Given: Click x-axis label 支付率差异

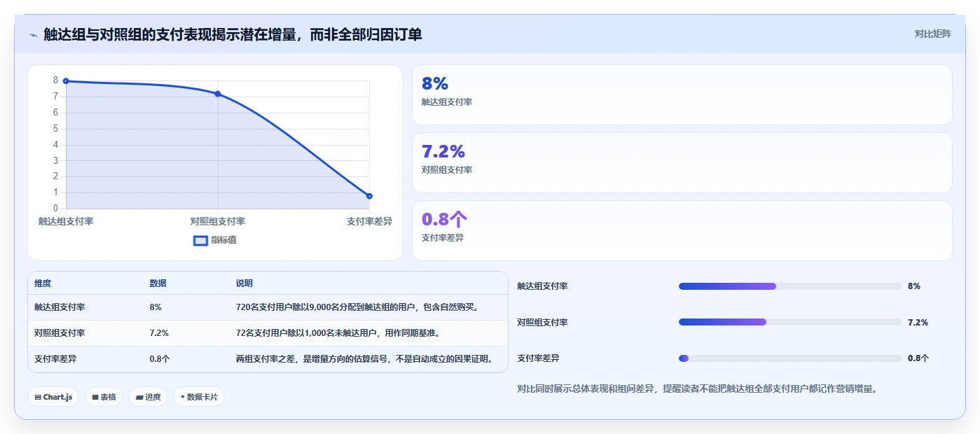Looking at the screenshot, I should pos(369,221).
